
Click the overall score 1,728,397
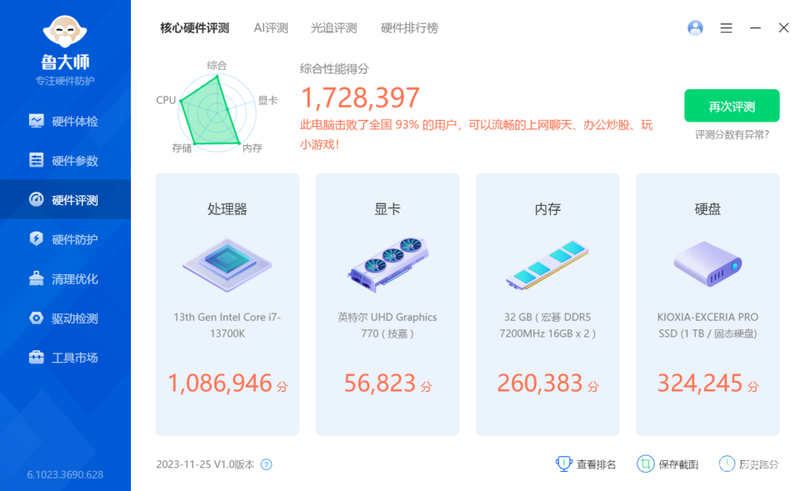360,97
